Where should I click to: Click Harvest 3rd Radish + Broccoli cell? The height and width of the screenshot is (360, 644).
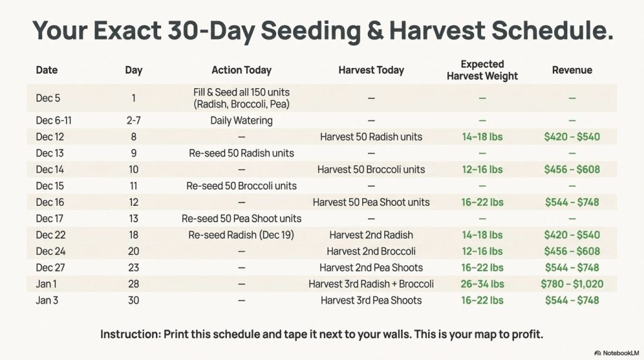click(371, 284)
